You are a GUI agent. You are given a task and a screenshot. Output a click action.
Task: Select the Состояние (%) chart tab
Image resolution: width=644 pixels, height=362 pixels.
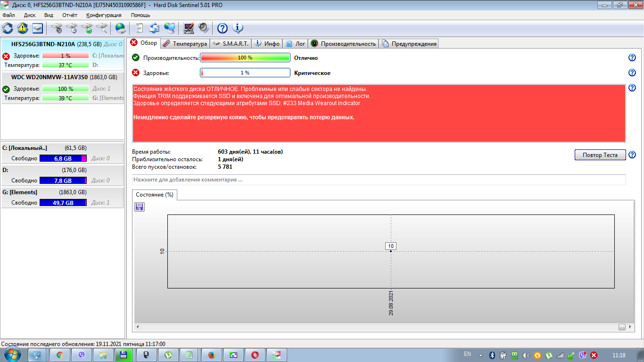(155, 195)
